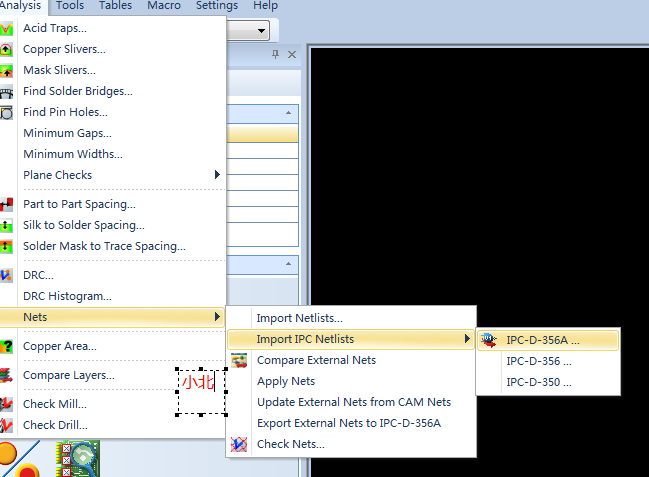Choose IPC-D-356 import option
The height and width of the screenshot is (477, 649).
coord(538,361)
